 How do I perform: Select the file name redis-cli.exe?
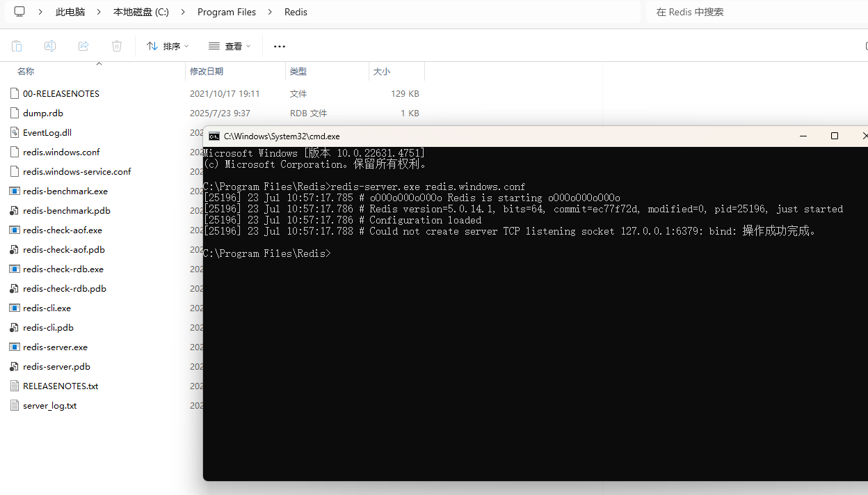47,308
